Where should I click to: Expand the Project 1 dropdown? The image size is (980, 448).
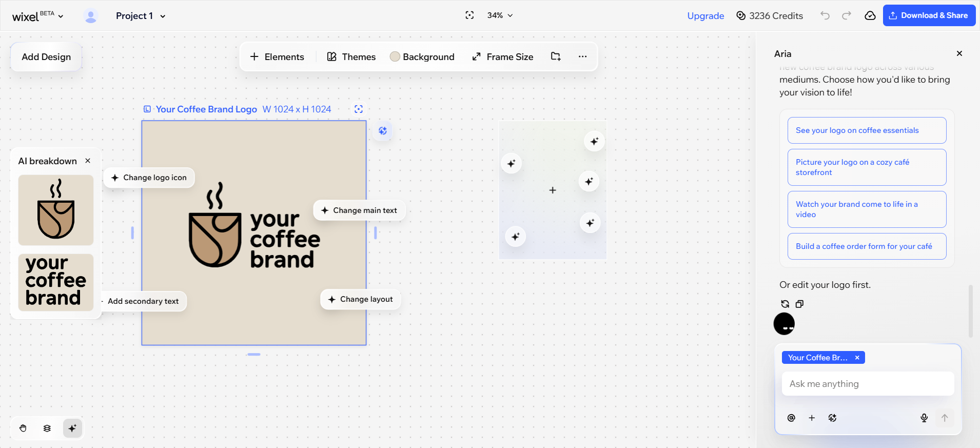click(141, 16)
